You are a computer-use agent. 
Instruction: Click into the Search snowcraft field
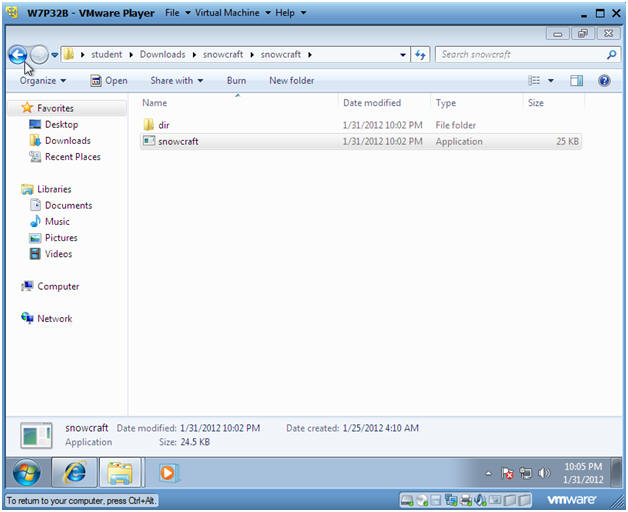[520, 54]
